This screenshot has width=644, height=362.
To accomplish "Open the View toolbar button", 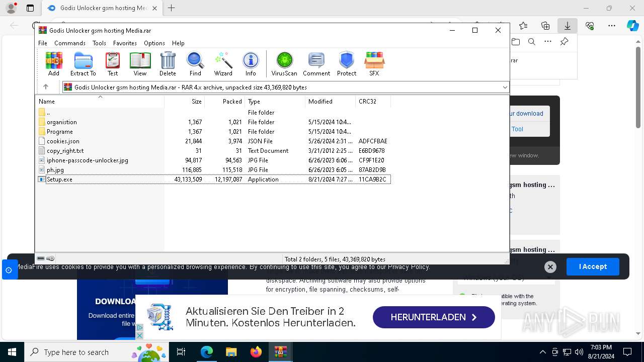I will pos(140,64).
